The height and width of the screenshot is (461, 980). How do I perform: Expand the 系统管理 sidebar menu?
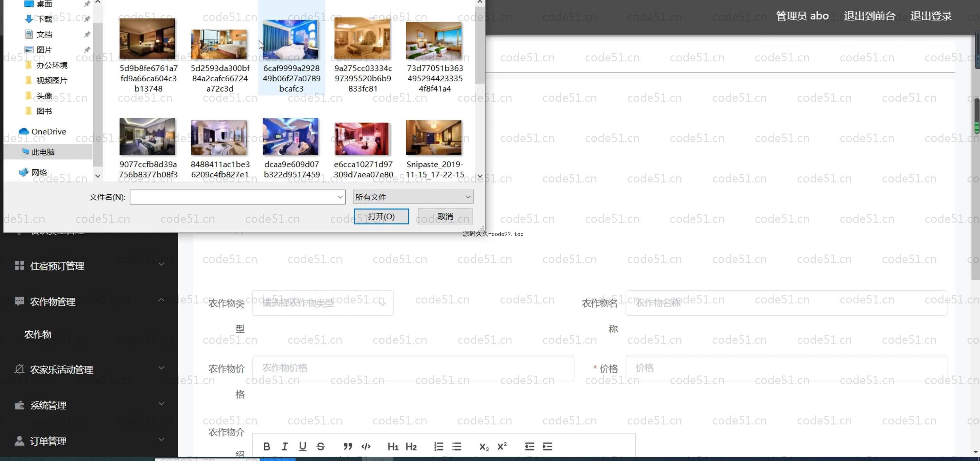click(x=89, y=405)
